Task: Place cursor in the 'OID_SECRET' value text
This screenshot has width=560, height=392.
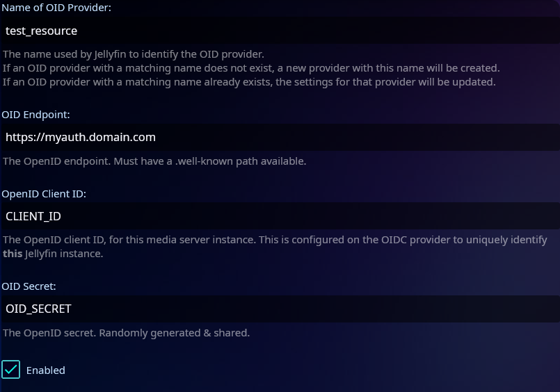Action: coord(38,309)
